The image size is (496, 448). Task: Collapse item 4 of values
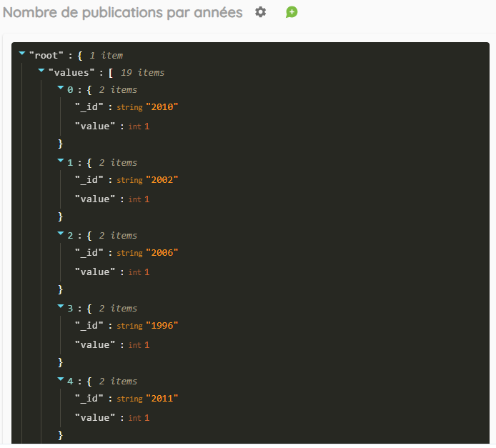(61, 379)
